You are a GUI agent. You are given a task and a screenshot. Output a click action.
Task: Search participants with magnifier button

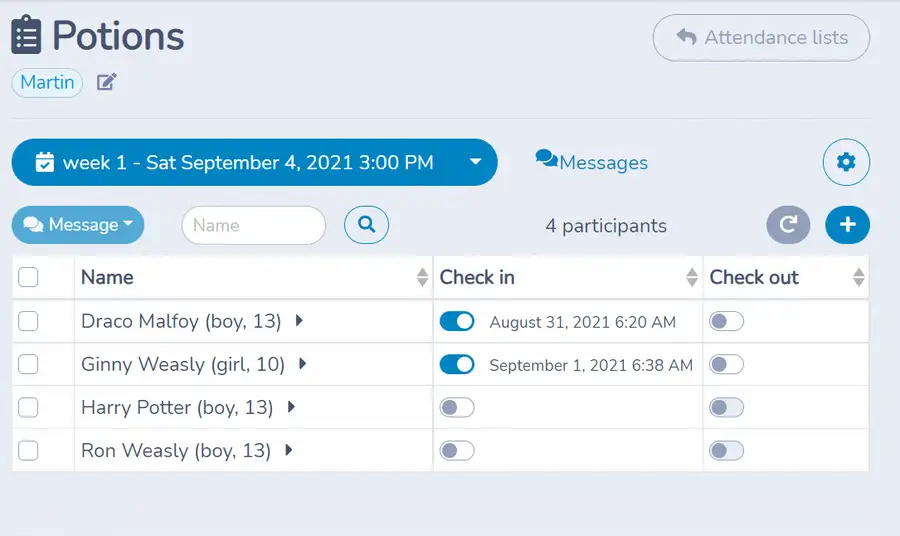(366, 224)
